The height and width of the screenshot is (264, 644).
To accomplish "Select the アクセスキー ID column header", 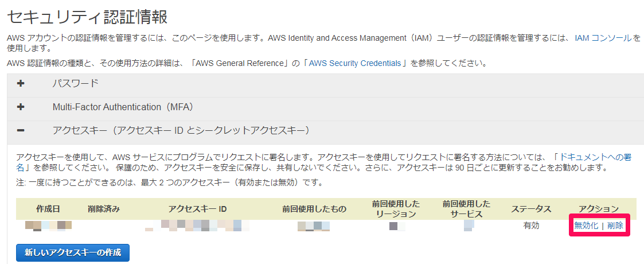I will tap(198, 209).
